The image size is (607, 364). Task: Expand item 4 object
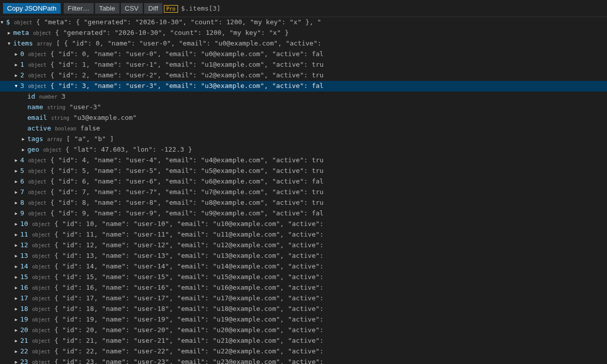(x=16, y=160)
